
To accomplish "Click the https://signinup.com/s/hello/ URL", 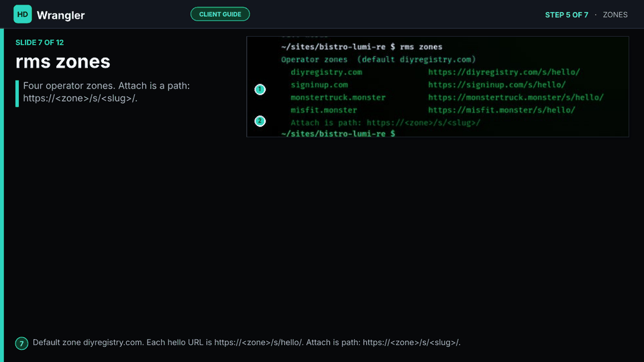I will tap(496, 85).
